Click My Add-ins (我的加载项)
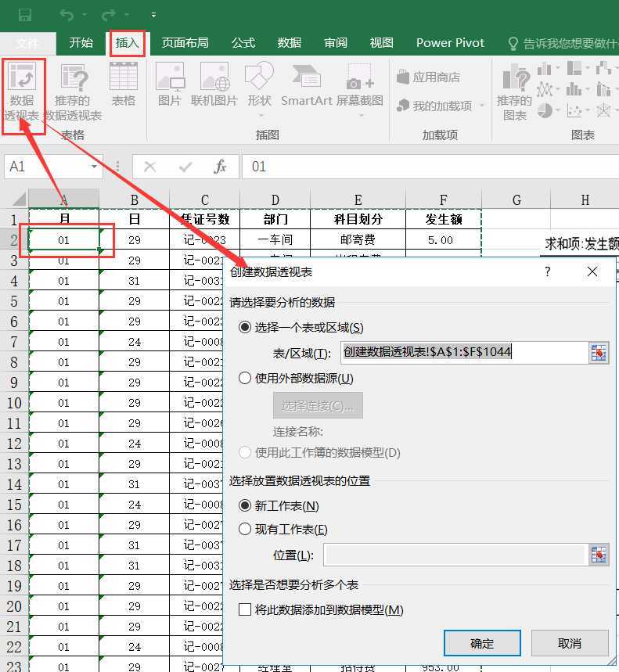 pyautogui.click(x=434, y=106)
